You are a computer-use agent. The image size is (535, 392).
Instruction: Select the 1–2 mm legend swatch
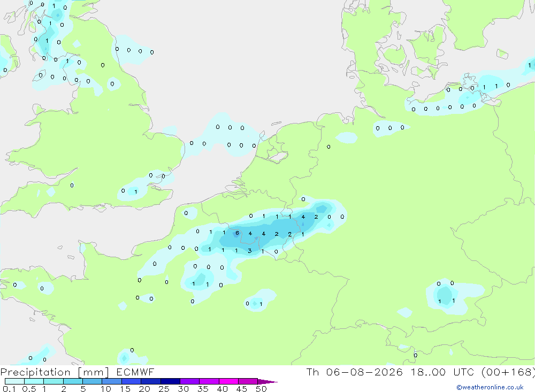coord(53,381)
